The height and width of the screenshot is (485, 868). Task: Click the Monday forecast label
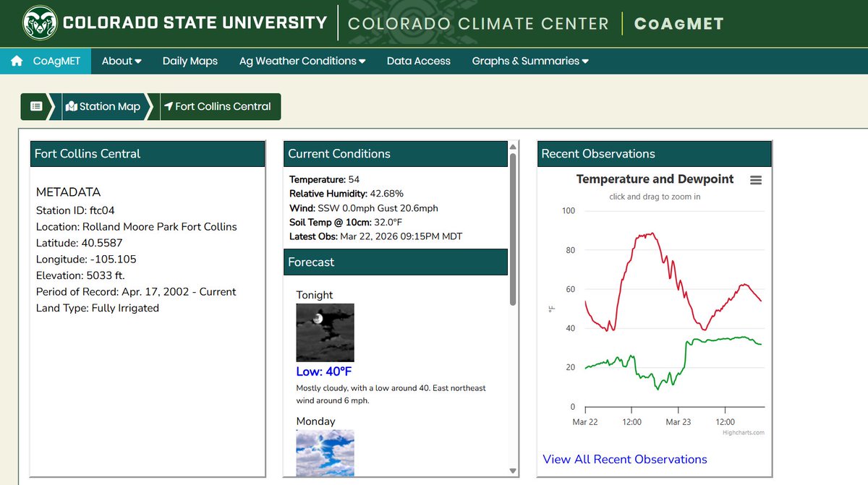[x=316, y=421]
